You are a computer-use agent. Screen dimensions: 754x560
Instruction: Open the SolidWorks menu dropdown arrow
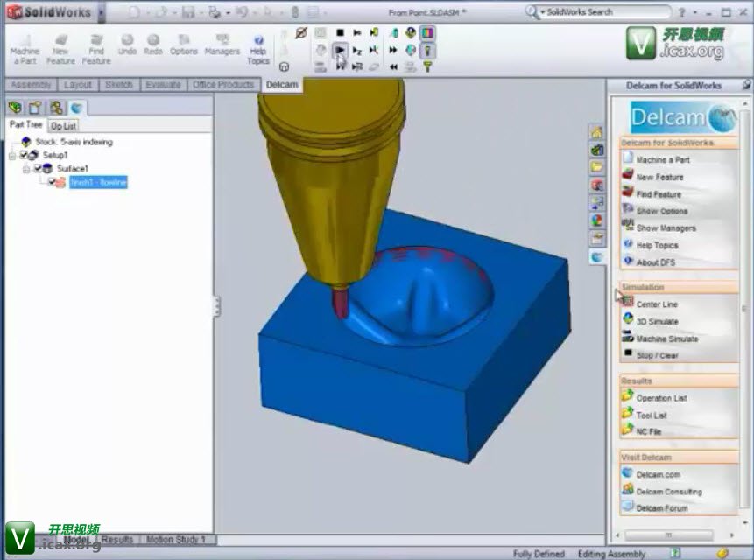[102, 12]
